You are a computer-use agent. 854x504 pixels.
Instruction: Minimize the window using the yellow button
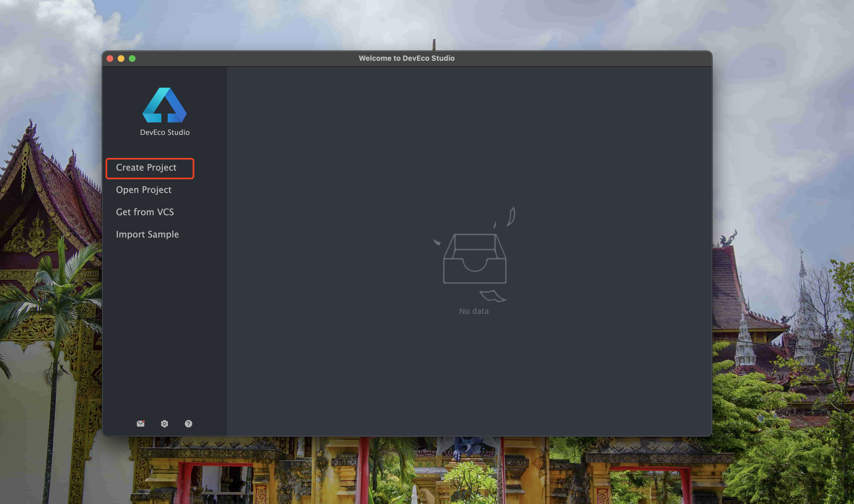pyautogui.click(x=121, y=59)
